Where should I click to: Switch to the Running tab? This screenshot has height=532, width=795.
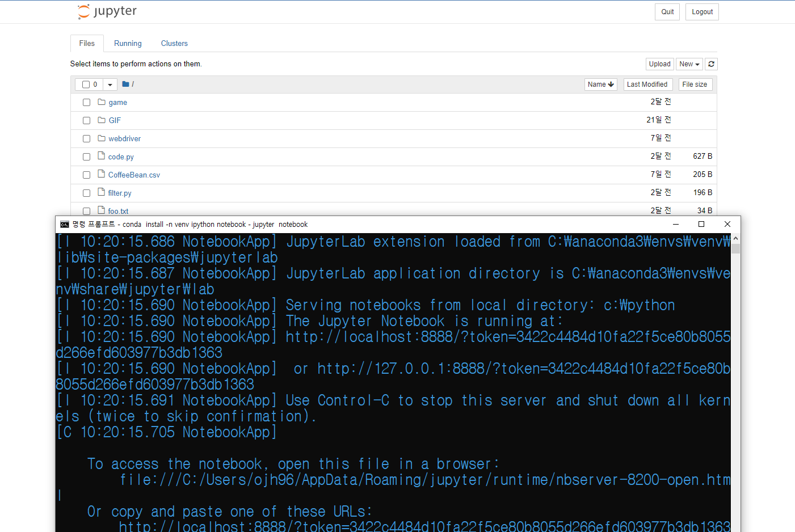point(128,43)
